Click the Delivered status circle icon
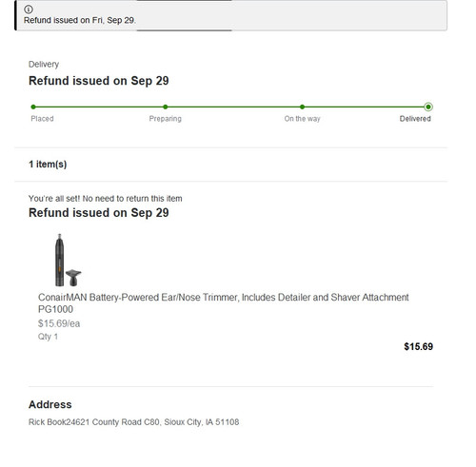 (428, 107)
